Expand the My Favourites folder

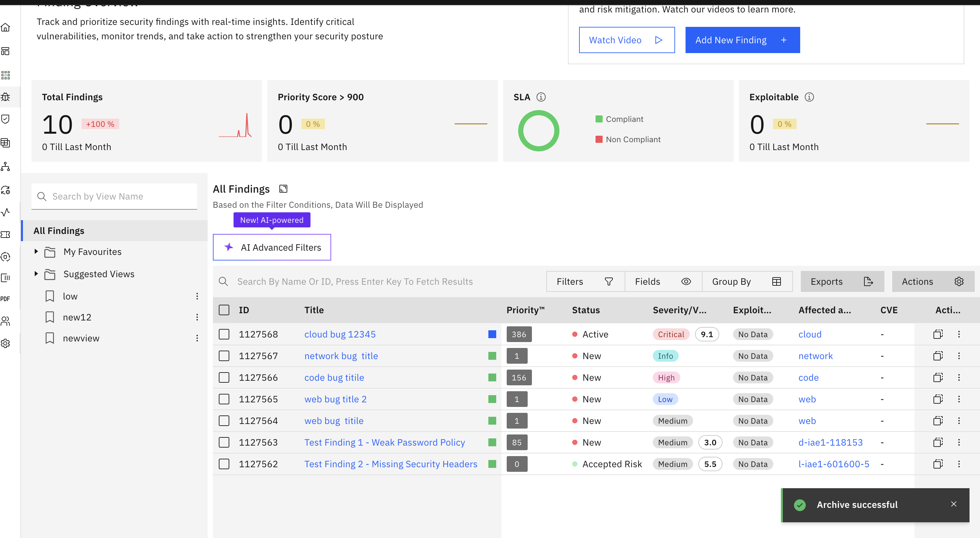pyautogui.click(x=36, y=252)
